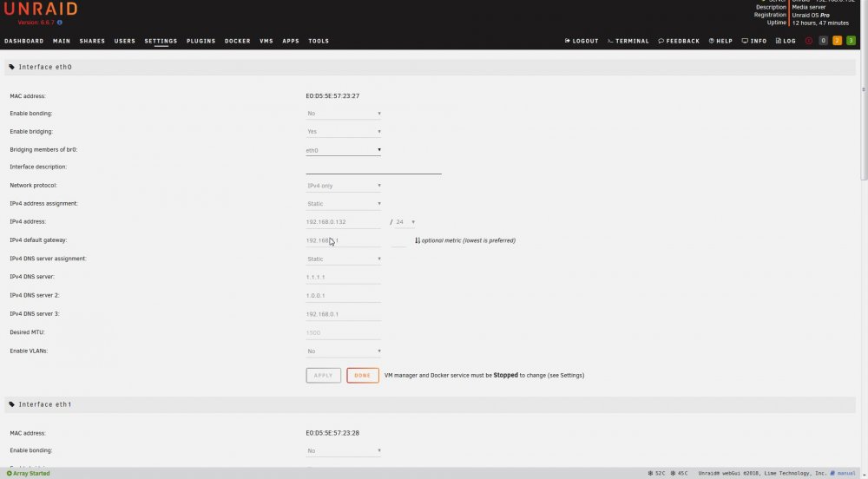Click the grey notification counter 0
Image resolution: width=868 pixels, height=479 pixels.
[823, 41]
